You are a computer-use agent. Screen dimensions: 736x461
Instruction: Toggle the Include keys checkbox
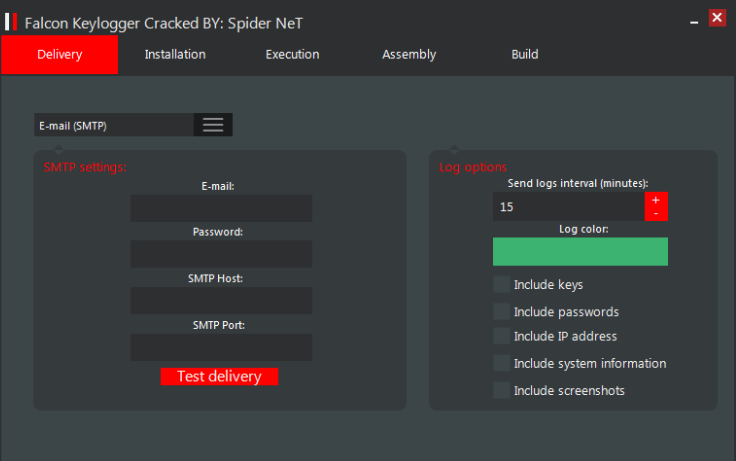501,285
